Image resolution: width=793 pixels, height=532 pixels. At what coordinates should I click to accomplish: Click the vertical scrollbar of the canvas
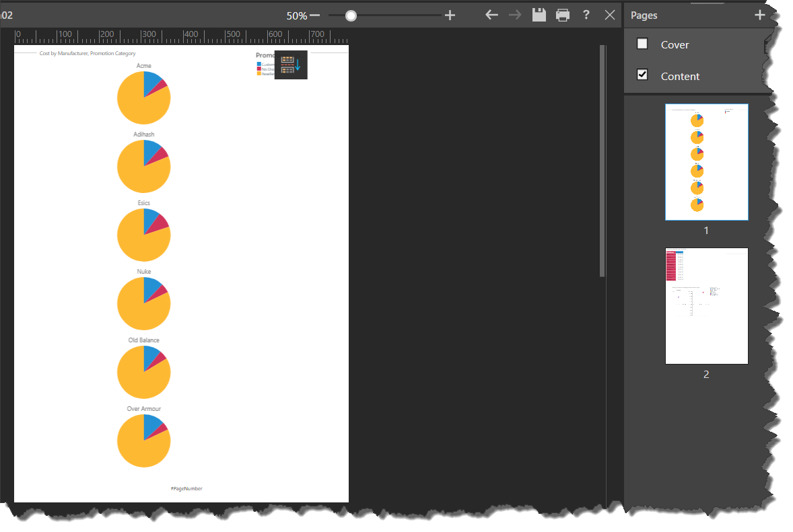(x=602, y=161)
